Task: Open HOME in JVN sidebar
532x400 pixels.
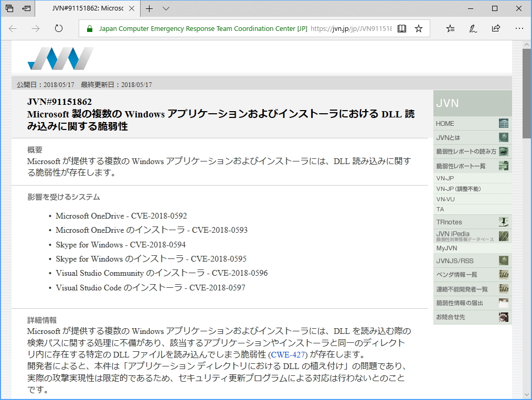Action: click(472, 123)
